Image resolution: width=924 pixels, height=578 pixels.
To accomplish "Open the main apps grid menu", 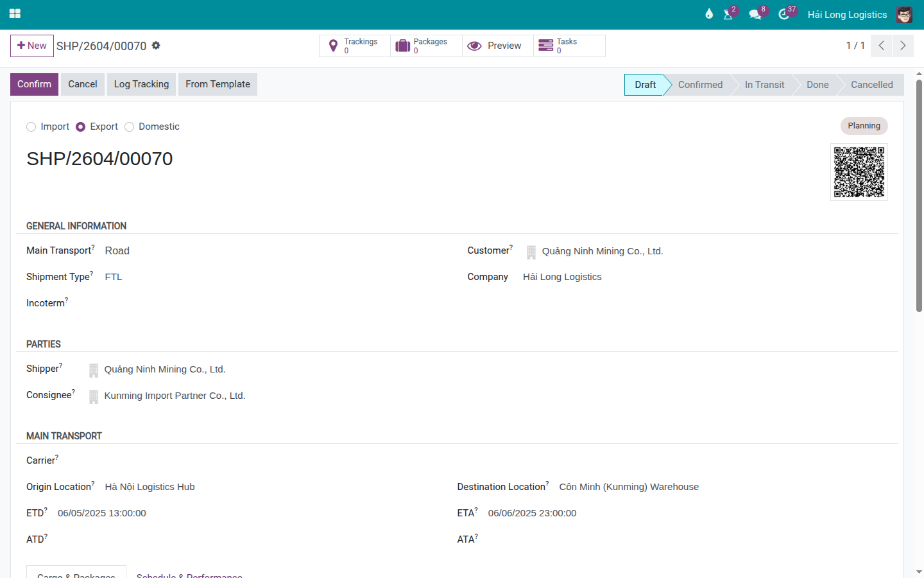I will [15, 14].
